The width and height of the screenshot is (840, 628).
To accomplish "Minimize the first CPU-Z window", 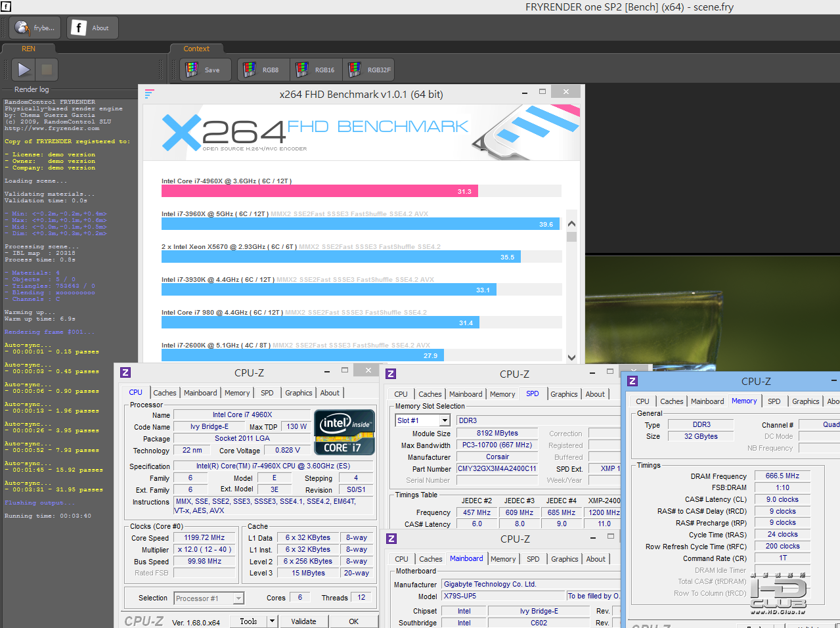I will click(x=327, y=370).
